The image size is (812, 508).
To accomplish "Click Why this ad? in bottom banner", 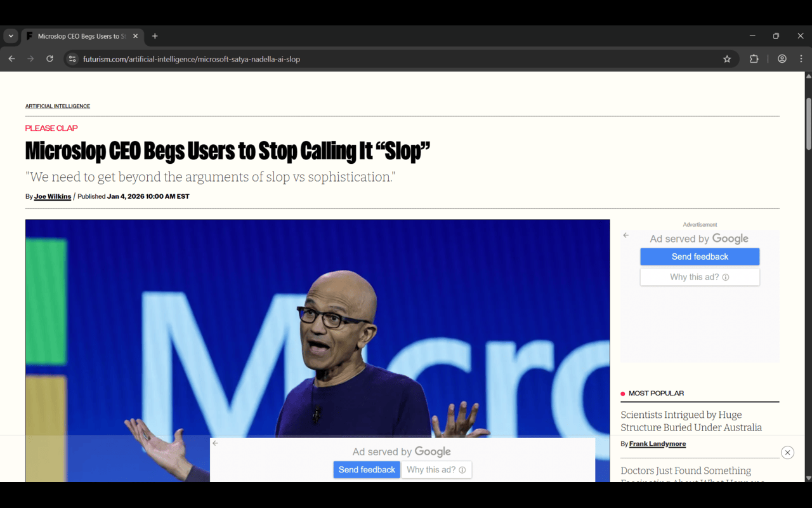I will [436, 470].
